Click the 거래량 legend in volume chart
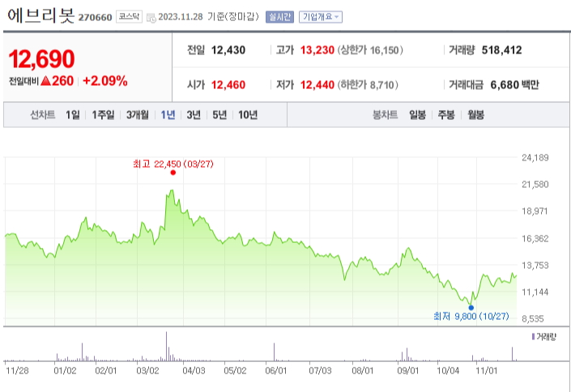The height and width of the screenshot is (392, 571). click(x=544, y=337)
